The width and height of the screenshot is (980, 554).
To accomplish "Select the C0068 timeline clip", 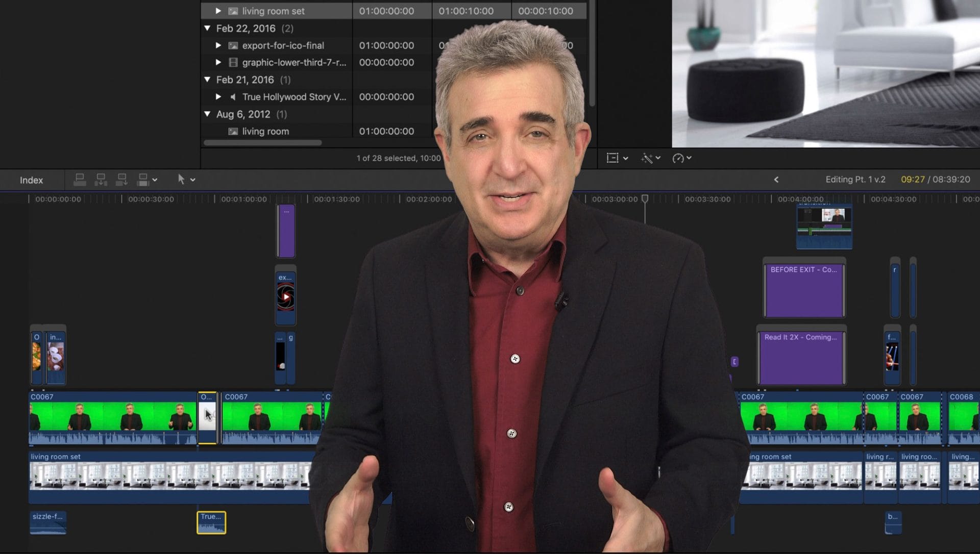I will pos(964,418).
